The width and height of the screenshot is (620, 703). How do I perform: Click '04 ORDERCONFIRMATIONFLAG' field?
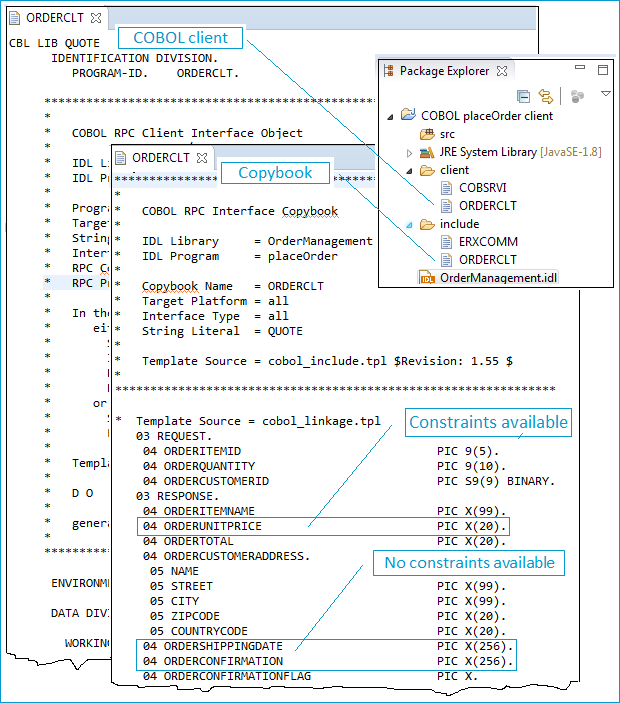(x=227, y=676)
